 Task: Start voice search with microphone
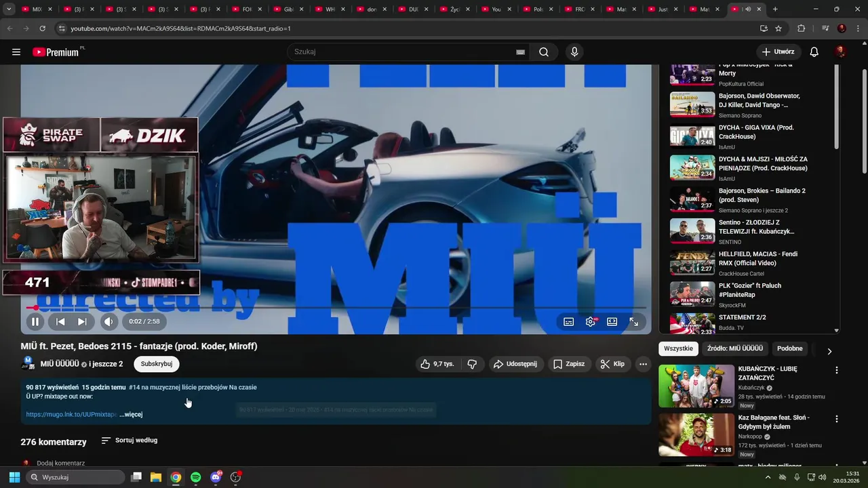[575, 52]
